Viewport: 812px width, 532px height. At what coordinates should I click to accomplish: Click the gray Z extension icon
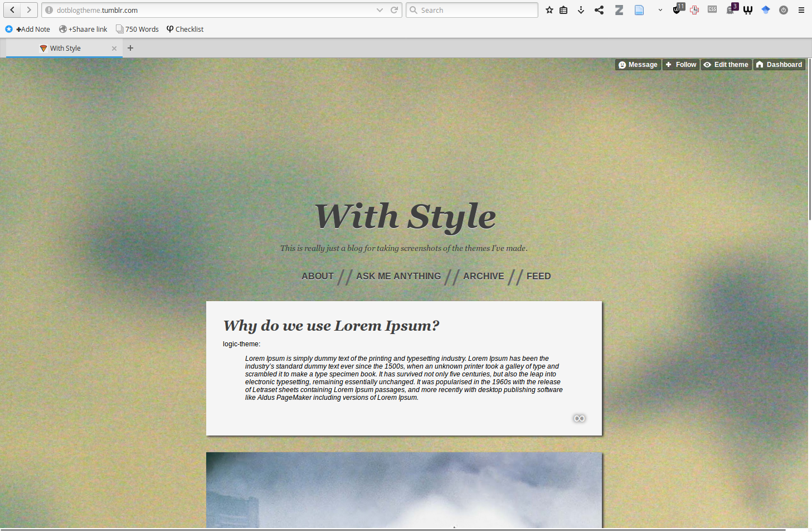pos(619,10)
